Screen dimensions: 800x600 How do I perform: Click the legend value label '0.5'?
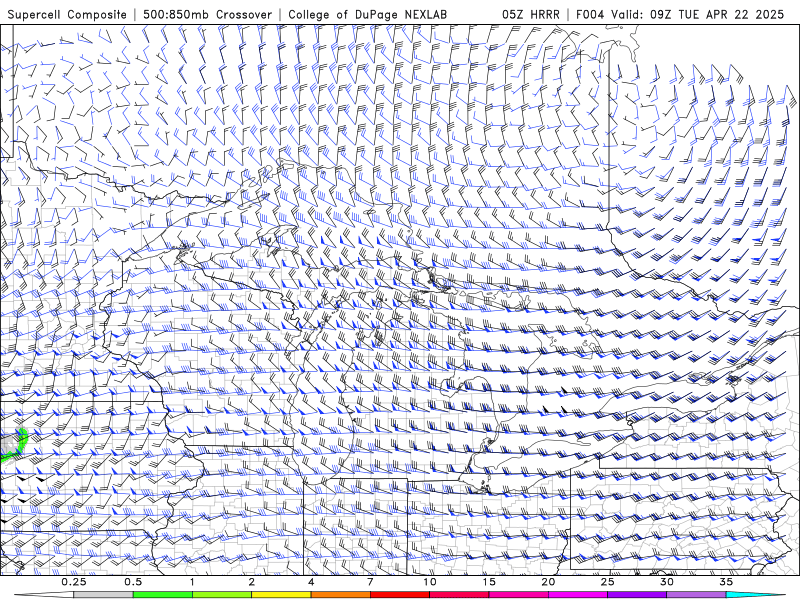[133, 582]
